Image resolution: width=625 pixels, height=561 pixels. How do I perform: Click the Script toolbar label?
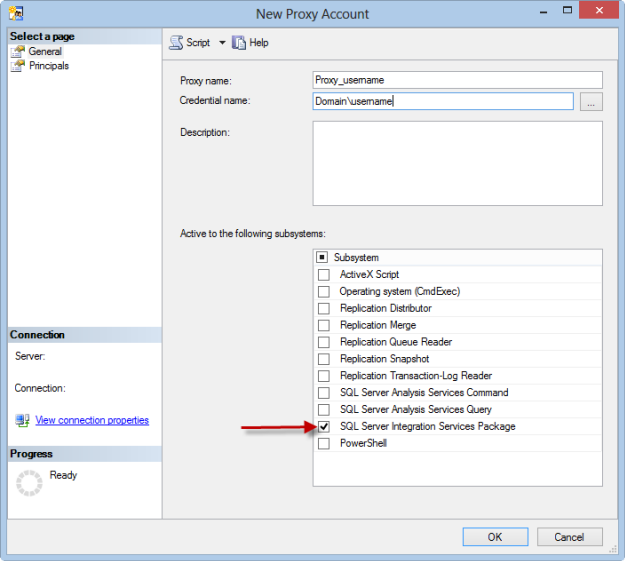point(198,43)
